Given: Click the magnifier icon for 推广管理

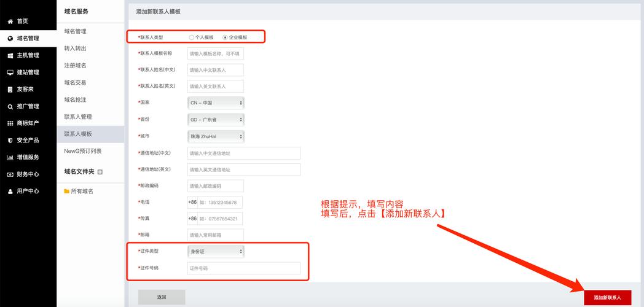Looking at the screenshot, I should coord(10,106).
